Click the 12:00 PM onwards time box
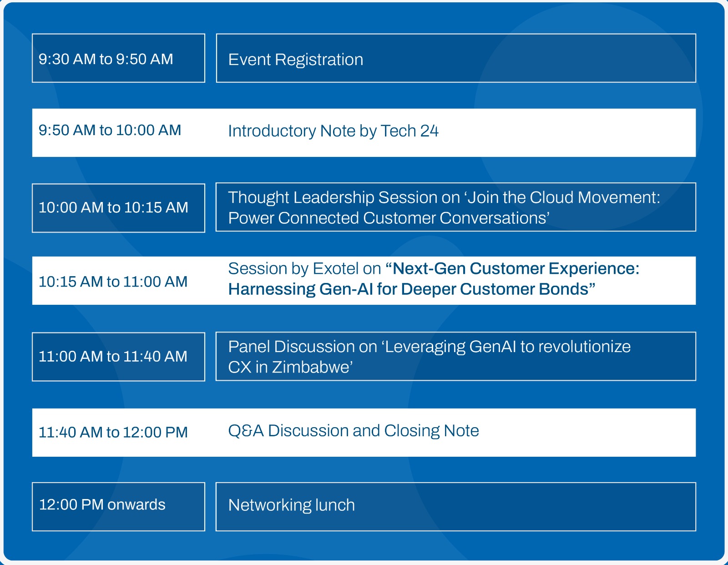The width and height of the screenshot is (728, 565). click(118, 506)
